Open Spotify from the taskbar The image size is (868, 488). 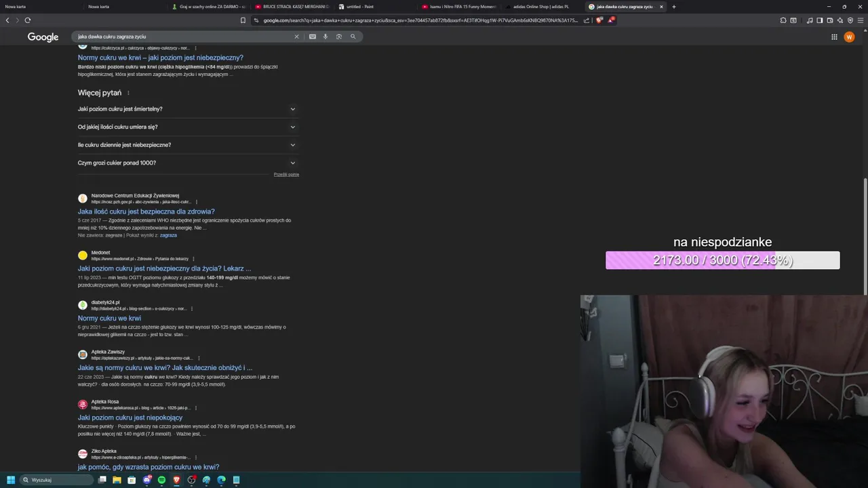[x=161, y=480]
